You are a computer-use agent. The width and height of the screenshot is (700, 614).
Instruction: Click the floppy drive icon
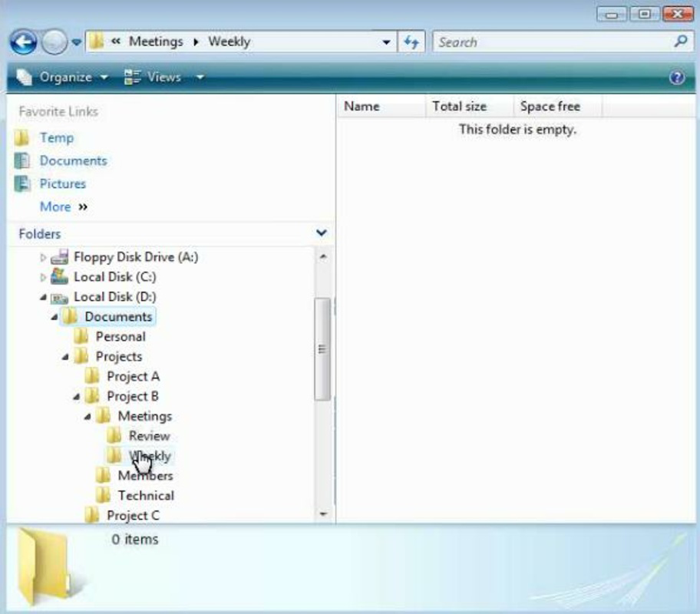point(59,257)
